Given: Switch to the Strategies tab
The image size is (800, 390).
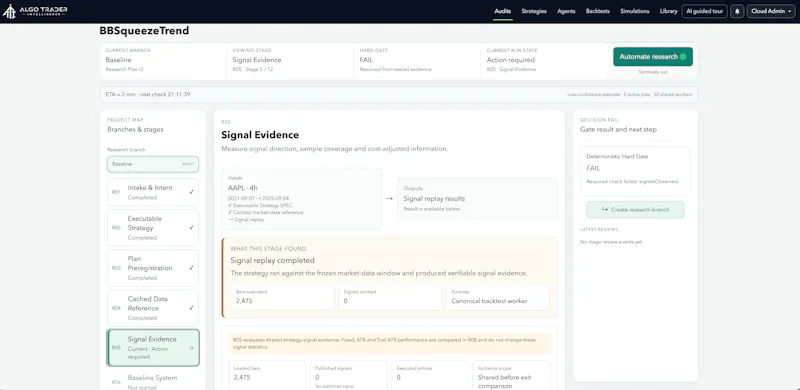Looking at the screenshot, I should coord(534,11).
